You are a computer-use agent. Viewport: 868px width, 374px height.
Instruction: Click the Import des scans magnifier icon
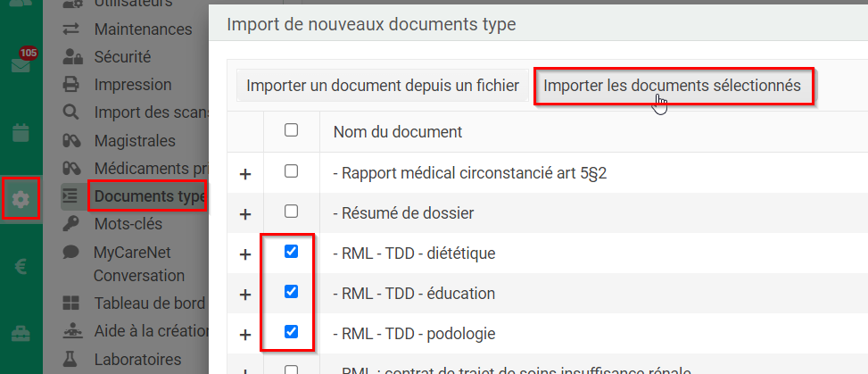71,112
